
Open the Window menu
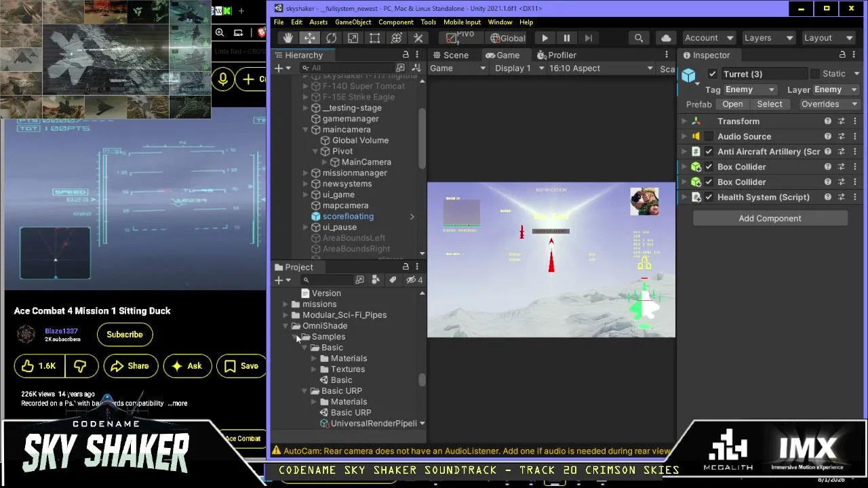tap(500, 22)
